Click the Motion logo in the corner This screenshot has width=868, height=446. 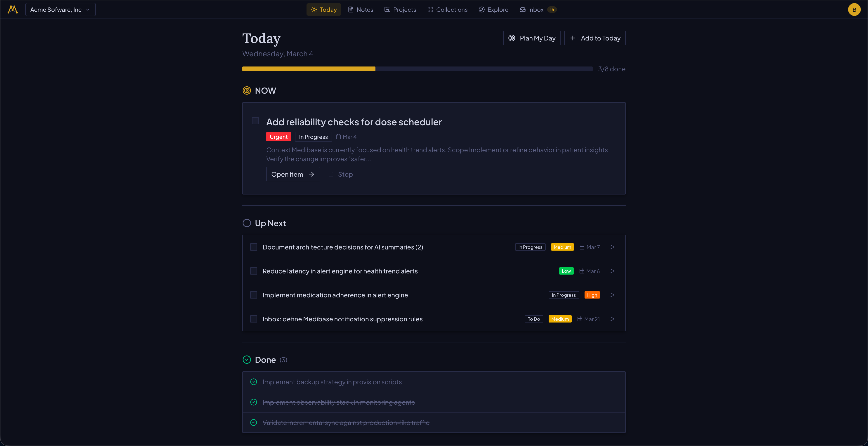(12, 9)
